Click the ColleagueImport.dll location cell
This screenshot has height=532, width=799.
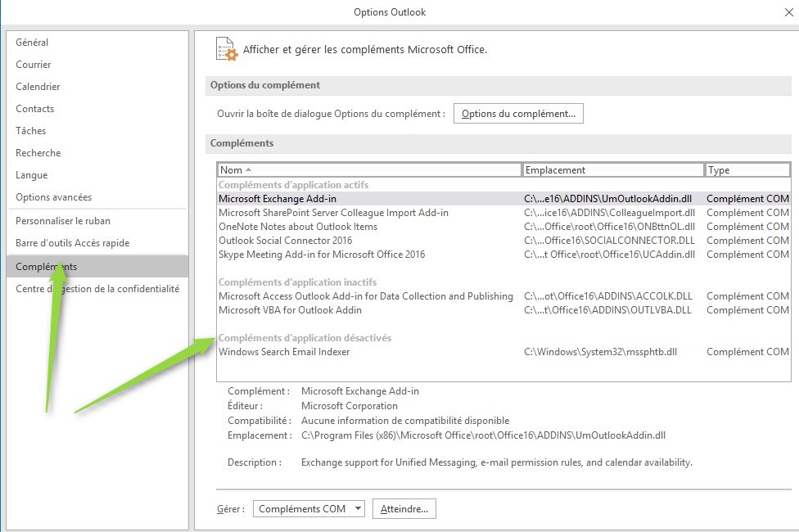[x=609, y=213]
